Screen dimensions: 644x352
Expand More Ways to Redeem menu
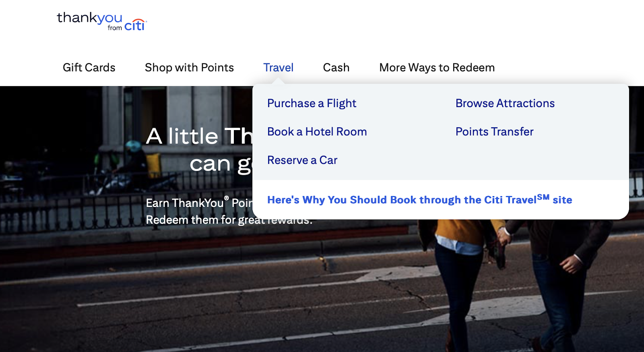point(437,68)
